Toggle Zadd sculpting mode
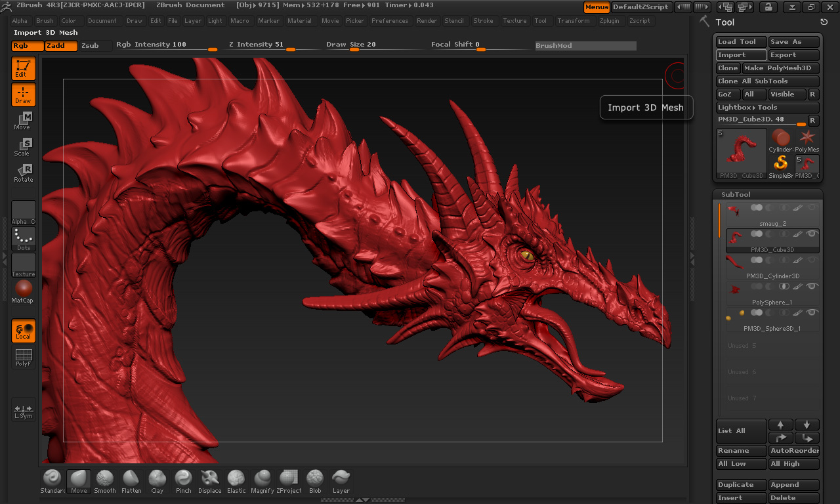The width and height of the screenshot is (840, 504). (60, 45)
